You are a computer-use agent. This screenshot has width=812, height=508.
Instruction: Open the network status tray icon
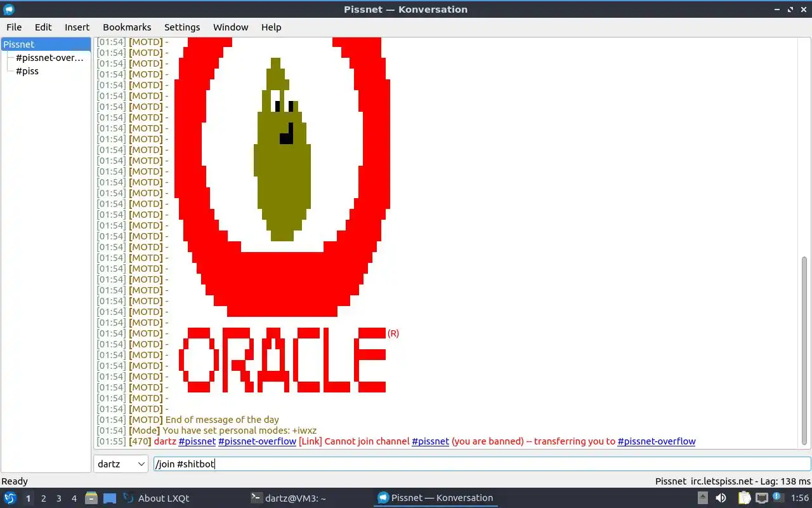pyautogui.click(x=761, y=498)
